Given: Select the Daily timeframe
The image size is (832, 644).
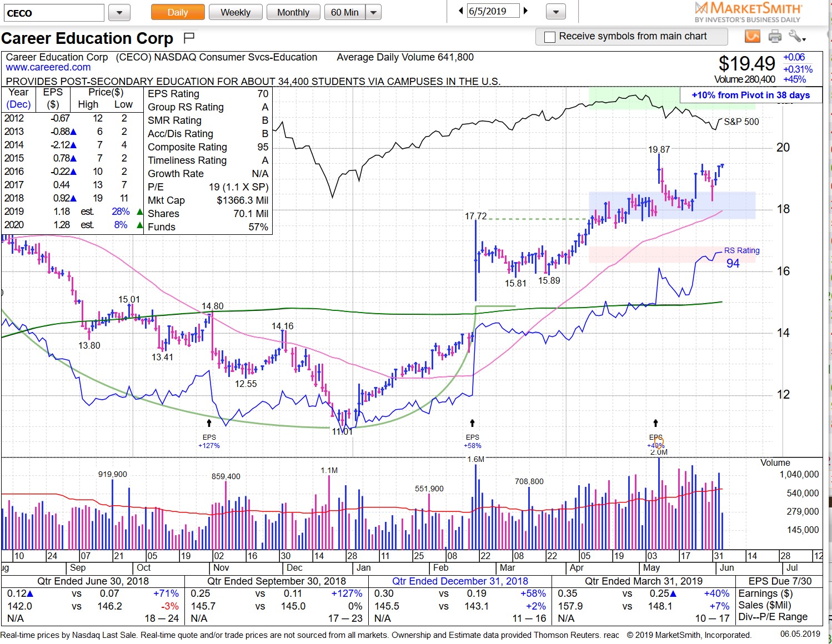Looking at the screenshot, I should 177,12.
